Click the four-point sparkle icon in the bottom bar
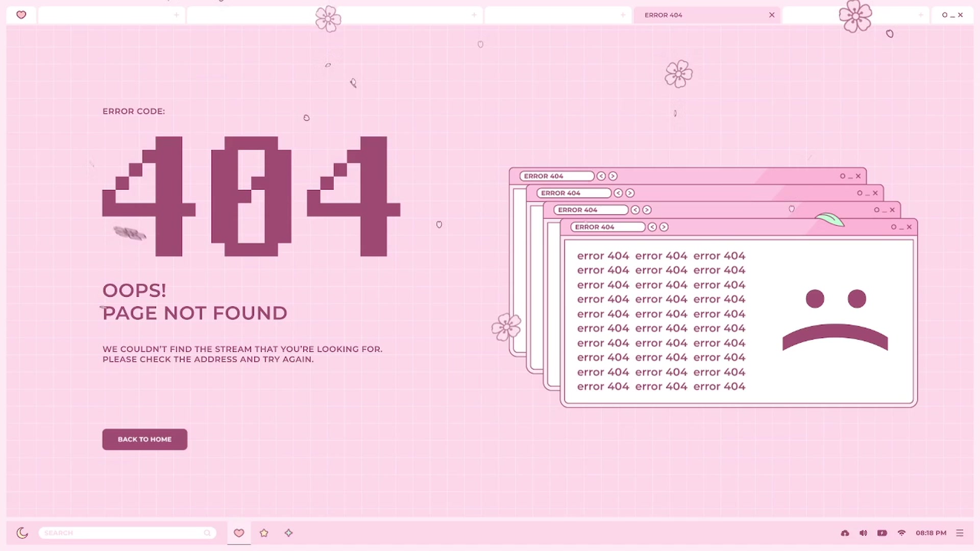Image resolution: width=980 pixels, height=551 pixels. (288, 533)
